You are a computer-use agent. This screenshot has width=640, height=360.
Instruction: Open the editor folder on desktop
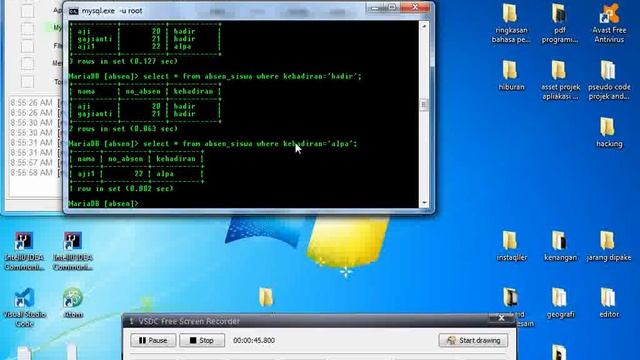coord(609,303)
